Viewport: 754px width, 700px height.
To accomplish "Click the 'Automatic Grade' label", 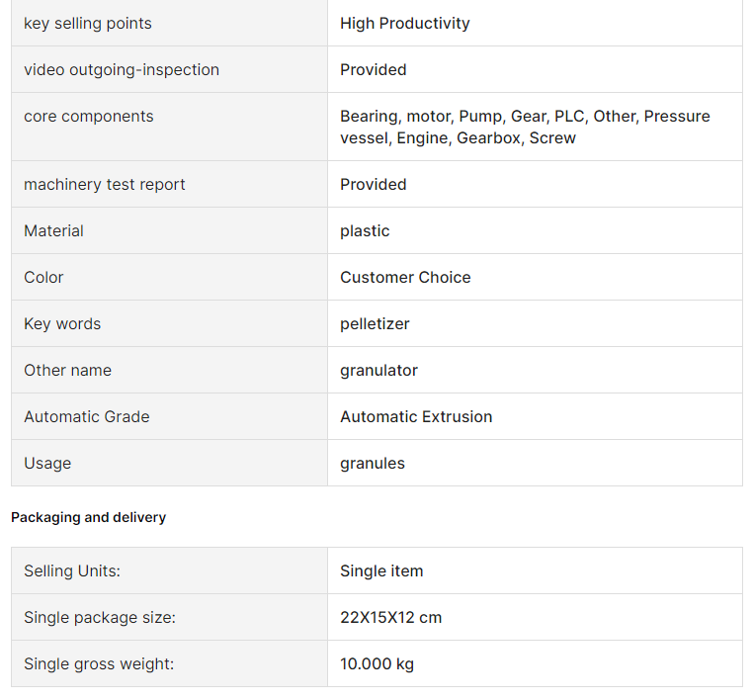I will point(87,416).
